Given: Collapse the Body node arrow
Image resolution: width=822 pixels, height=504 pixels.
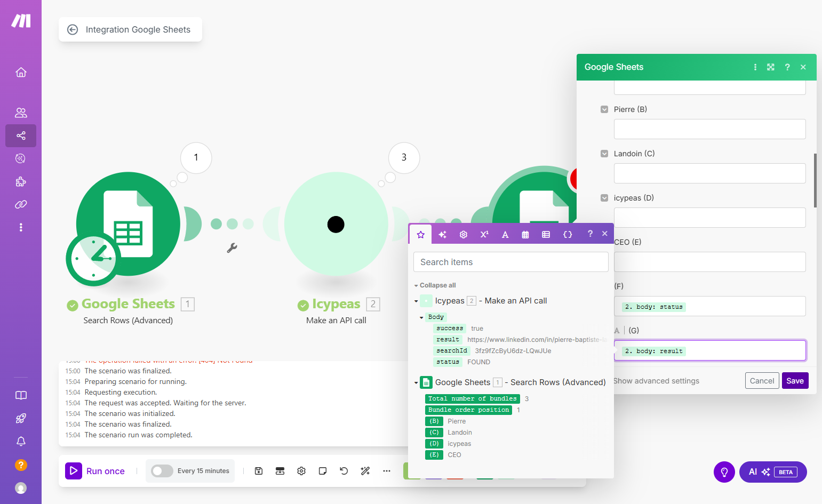Looking at the screenshot, I should click(421, 317).
